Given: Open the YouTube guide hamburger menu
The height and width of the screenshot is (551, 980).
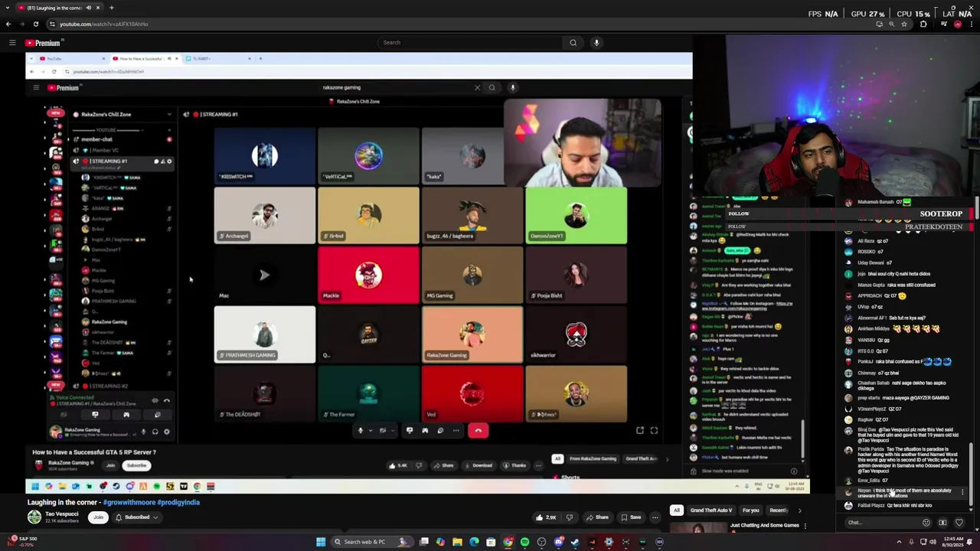Looking at the screenshot, I should coord(12,43).
